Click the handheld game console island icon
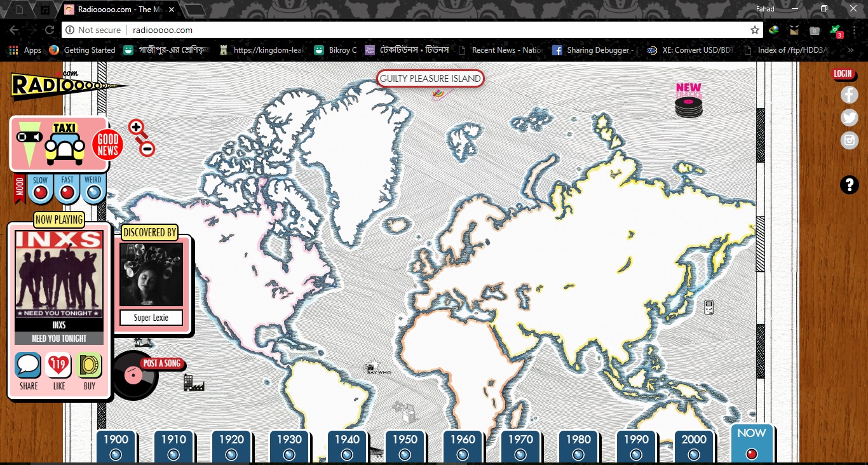Image resolution: width=868 pixels, height=465 pixels. click(709, 307)
